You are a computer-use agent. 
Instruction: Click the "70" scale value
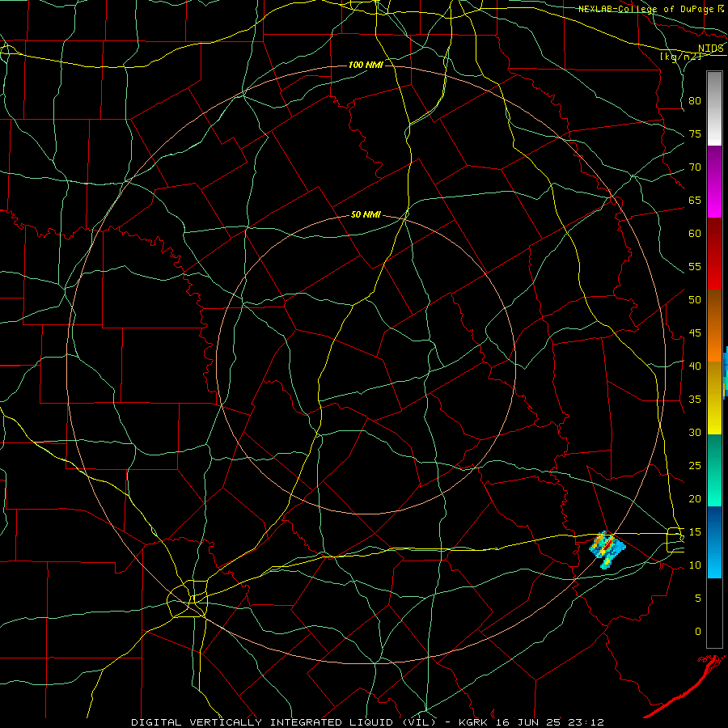pyautogui.click(x=695, y=167)
